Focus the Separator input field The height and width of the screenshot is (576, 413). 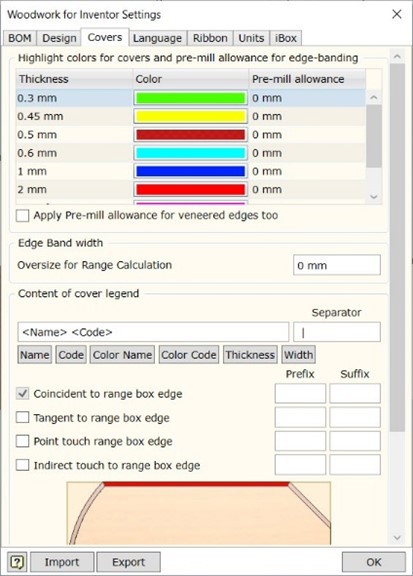tap(337, 332)
